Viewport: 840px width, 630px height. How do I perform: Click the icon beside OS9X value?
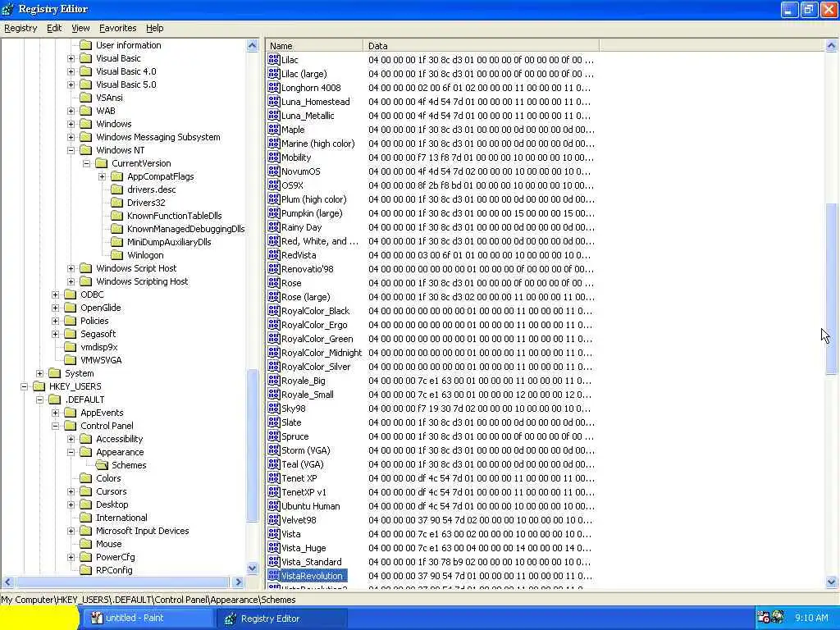(274, 185)
